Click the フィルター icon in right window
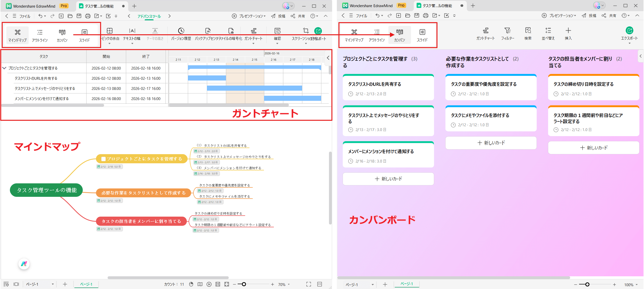 click(508, 34)
